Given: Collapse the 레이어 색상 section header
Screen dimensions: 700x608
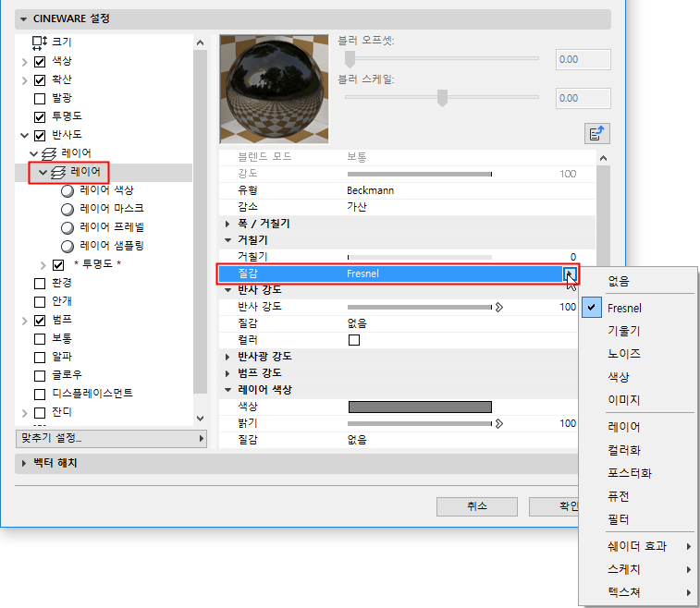Looking at the screenshot, I should (227, 390).
